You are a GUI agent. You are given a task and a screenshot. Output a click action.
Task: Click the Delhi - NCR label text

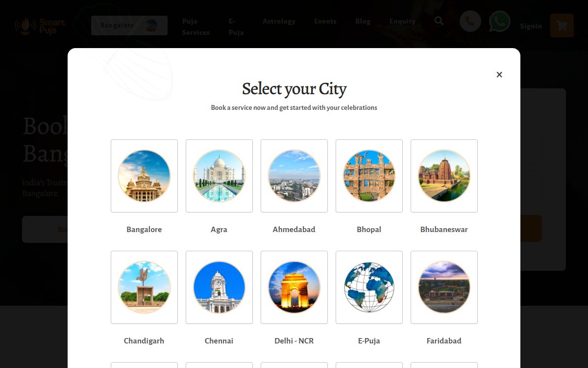(294, 341)
